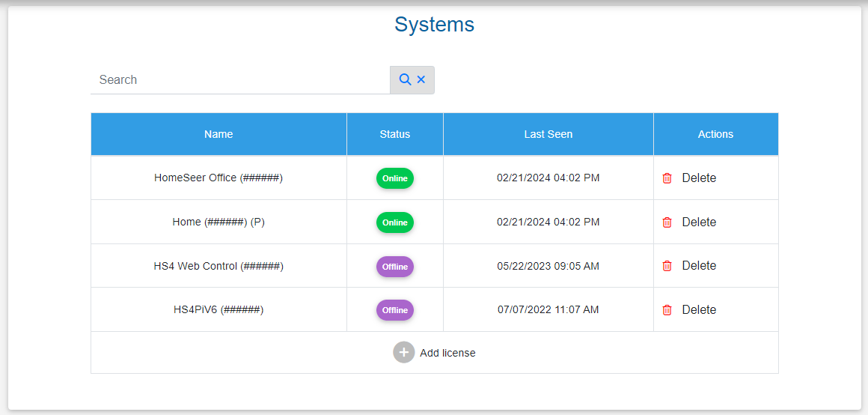Viewport: 868px width, 415px height.
Task: Click the magnifying glass search icon
Action: point(405,79)
